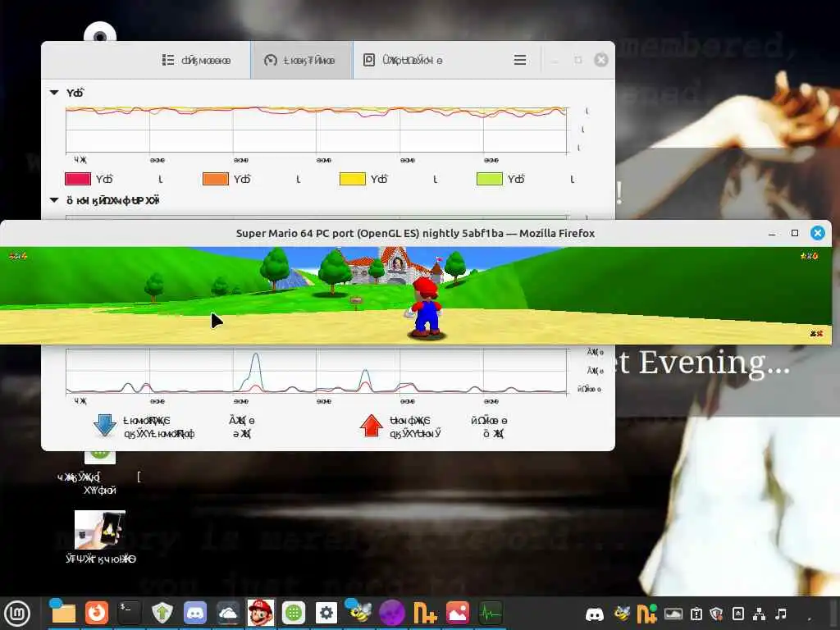Click the blue download arrow in System Monitor

pos(105,425)
